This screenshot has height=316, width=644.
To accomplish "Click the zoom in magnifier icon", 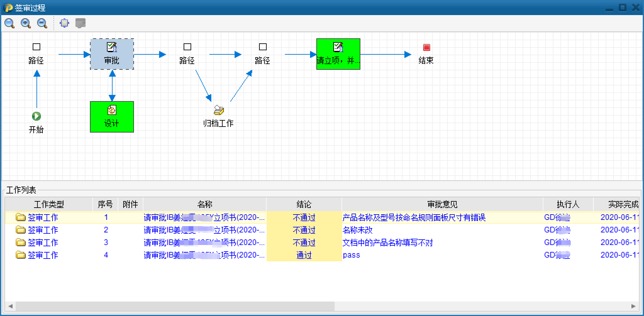I will pos(26,23).
